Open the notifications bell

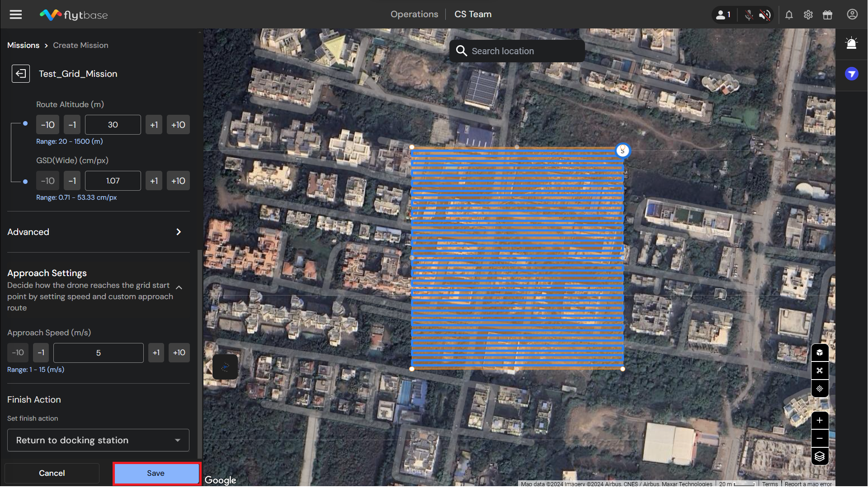coord(789,15)
